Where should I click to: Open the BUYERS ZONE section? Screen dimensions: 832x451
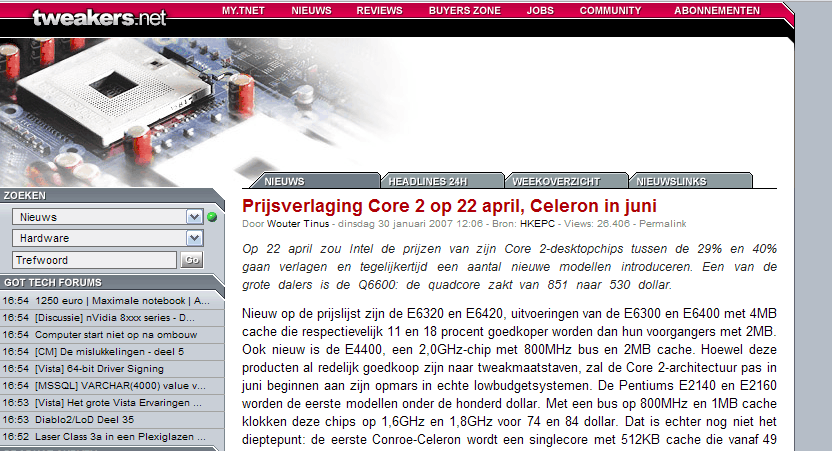[465, 10]
